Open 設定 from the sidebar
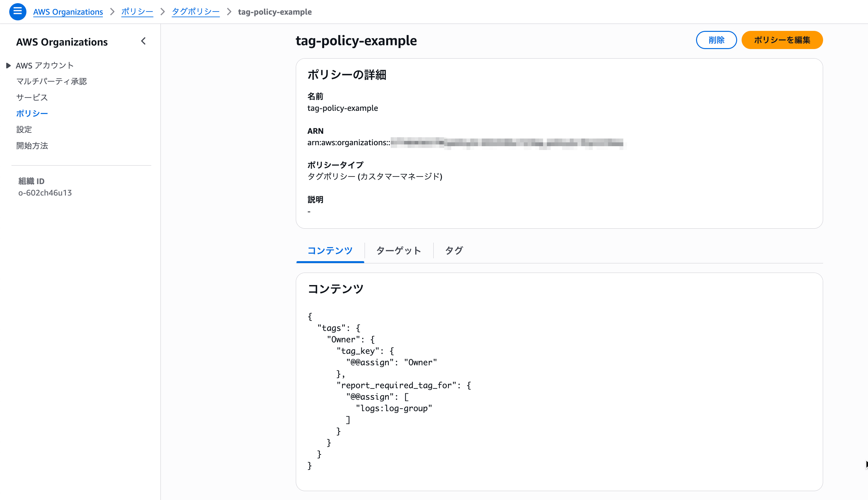Viewport: 868px width, 500px height. (24, 130)
